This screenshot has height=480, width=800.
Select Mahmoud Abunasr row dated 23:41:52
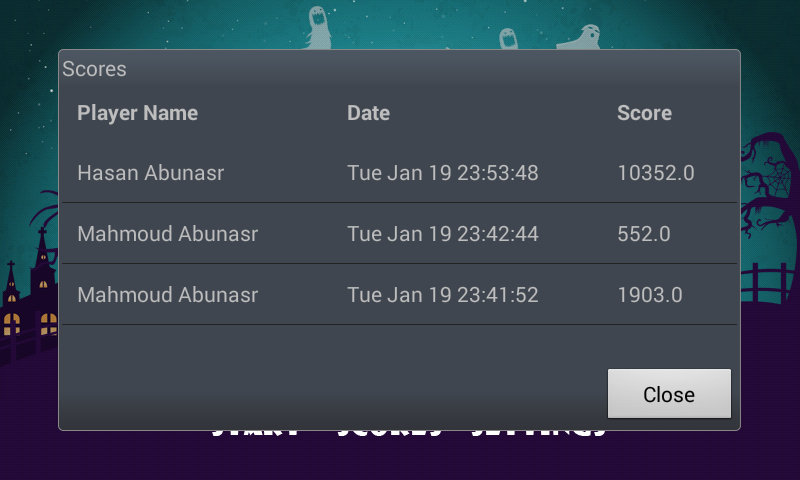tap(399, 294)
